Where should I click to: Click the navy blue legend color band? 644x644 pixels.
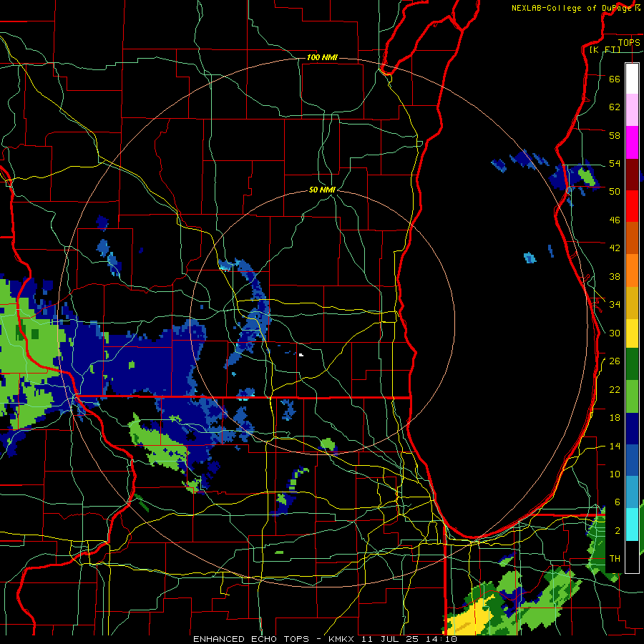click(x=632, y=429)
